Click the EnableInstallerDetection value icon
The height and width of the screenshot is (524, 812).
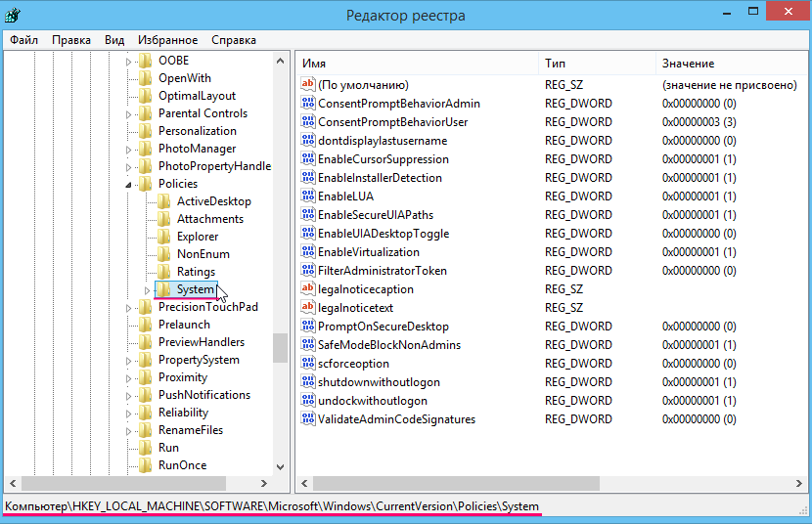click(x=307, y=177)
